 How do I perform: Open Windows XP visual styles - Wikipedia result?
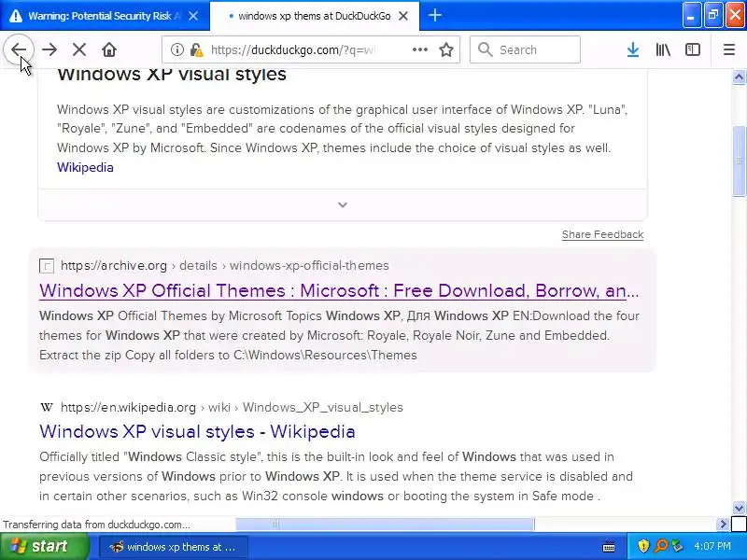pos(197,431)
